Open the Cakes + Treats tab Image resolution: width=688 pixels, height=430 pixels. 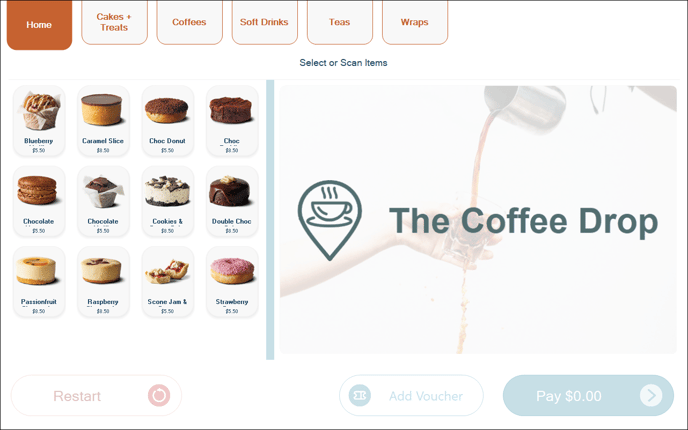[115, 22]
